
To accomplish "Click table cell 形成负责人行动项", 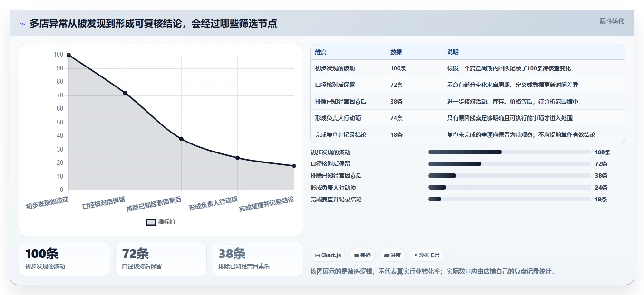I will (338, 118).
